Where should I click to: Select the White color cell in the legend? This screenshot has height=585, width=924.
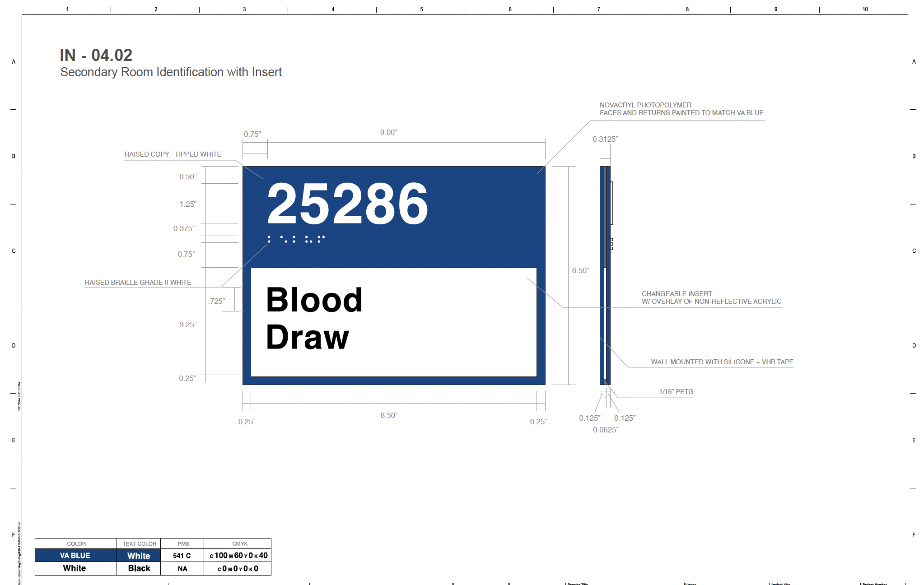coord(75,568)
